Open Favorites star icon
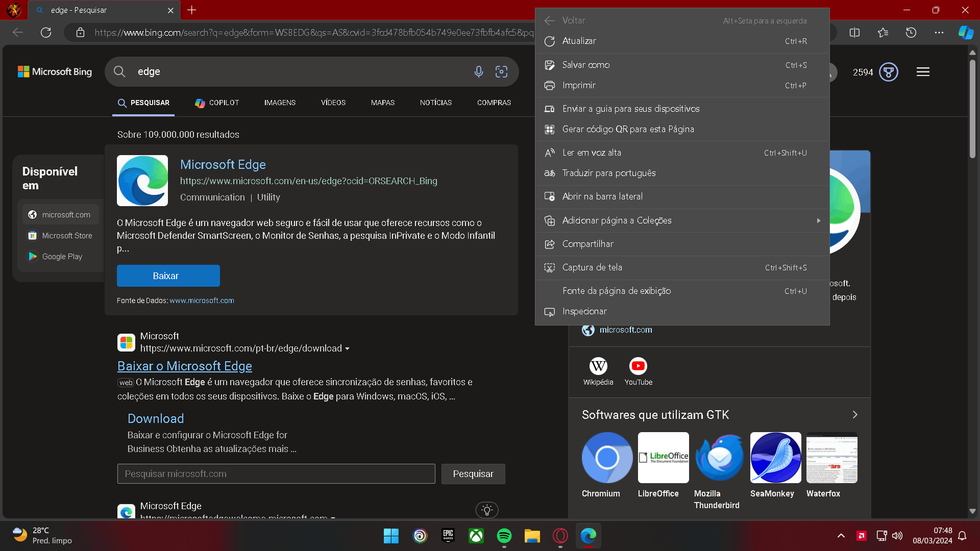This screenshot has height=551, width=980. pos(883,33)
